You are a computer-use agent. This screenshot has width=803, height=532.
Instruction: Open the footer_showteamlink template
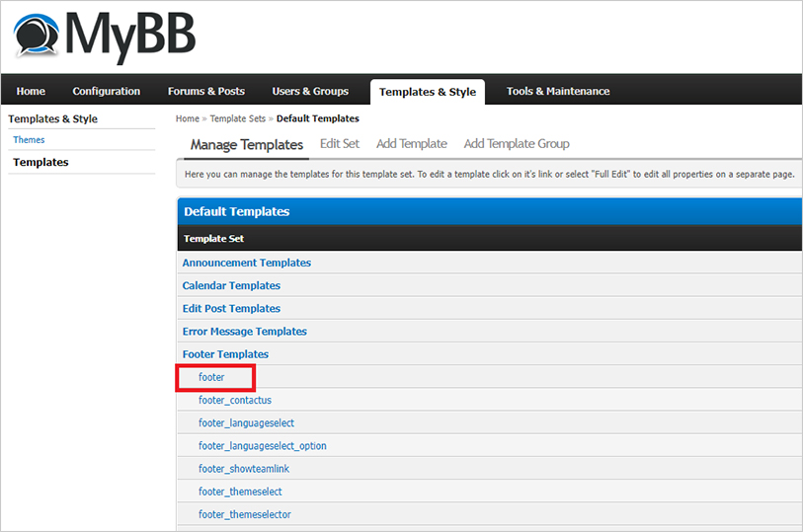coord(244,469)
